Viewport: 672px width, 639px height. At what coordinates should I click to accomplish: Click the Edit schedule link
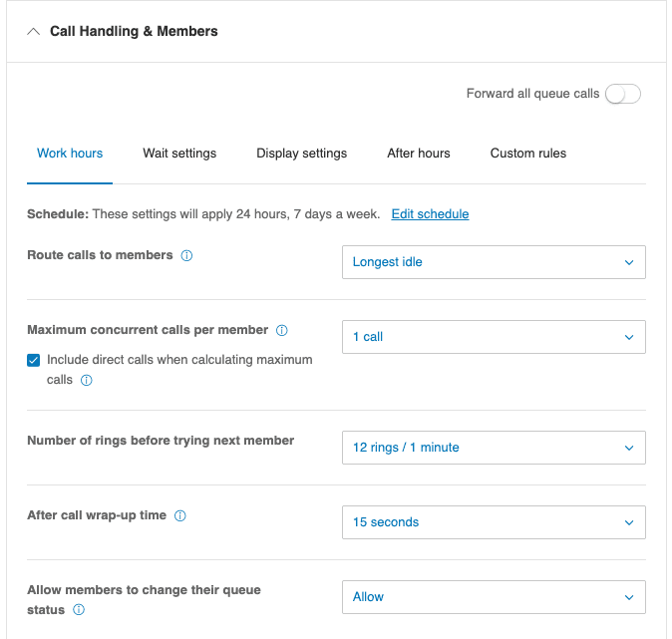click(x=430, y=214)
